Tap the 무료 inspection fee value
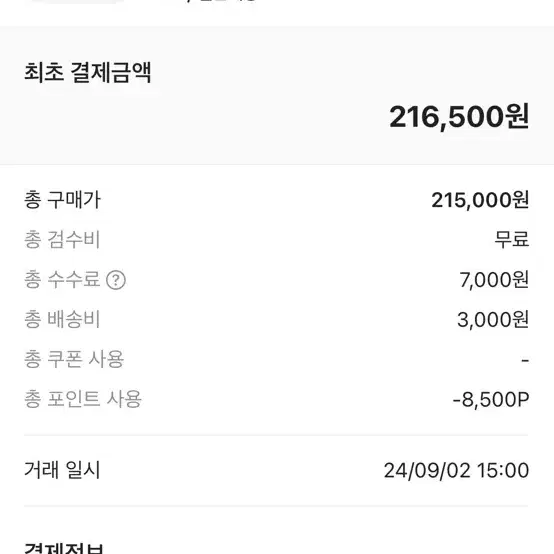The height and width of the screenshot is (554, 554). [x=511, y=240]
